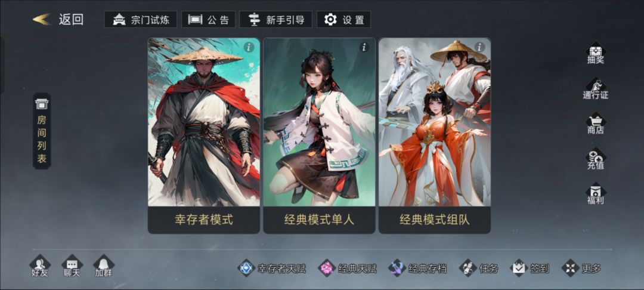
Task: Open 幸存者天赋 survivor talents
Action: click(x=273, y=269)
